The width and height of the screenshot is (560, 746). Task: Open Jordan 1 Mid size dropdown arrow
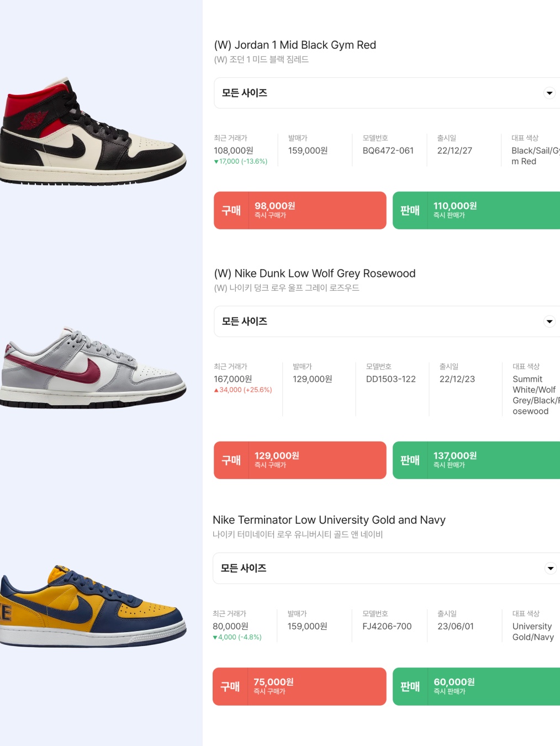(x=550, y=93)
